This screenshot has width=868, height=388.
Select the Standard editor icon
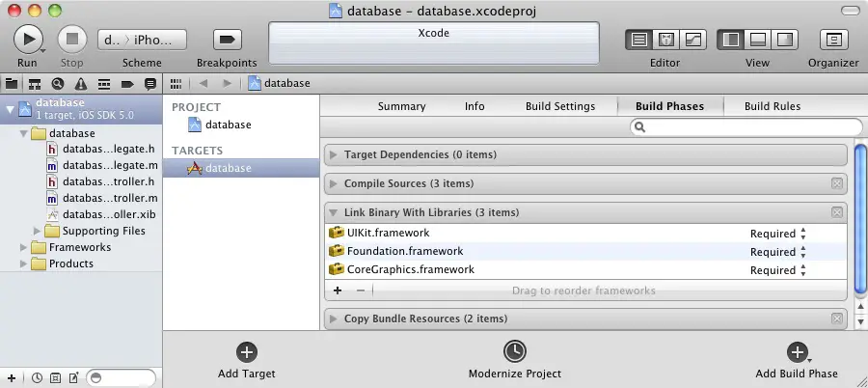[639, 40]
